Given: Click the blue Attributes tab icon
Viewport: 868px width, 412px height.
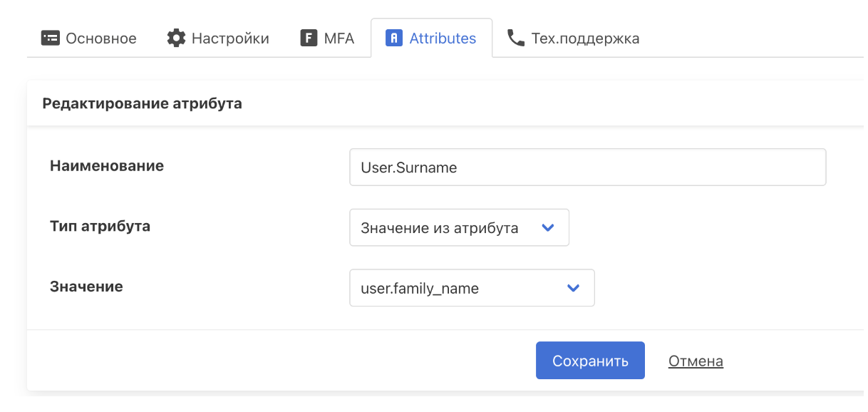Looking at the screenshot, I should [394, 38].
